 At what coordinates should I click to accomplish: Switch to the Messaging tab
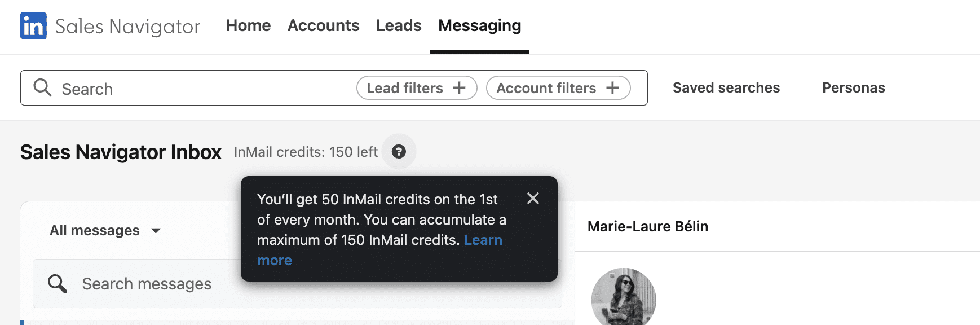479,25
